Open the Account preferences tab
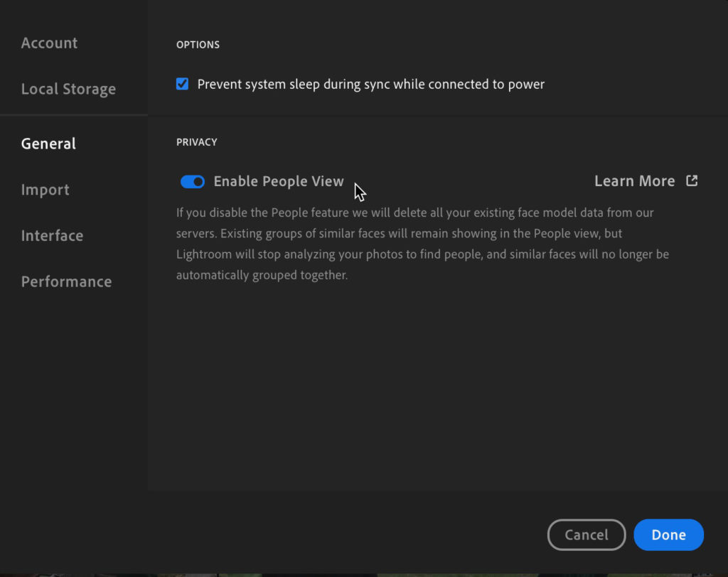728x577 pixels. pyautogui.click(x=49, y=43)
